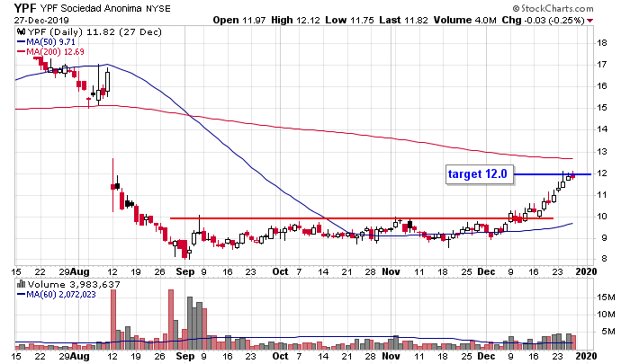Click the YPF ticker symbol heading

point(25,7)
